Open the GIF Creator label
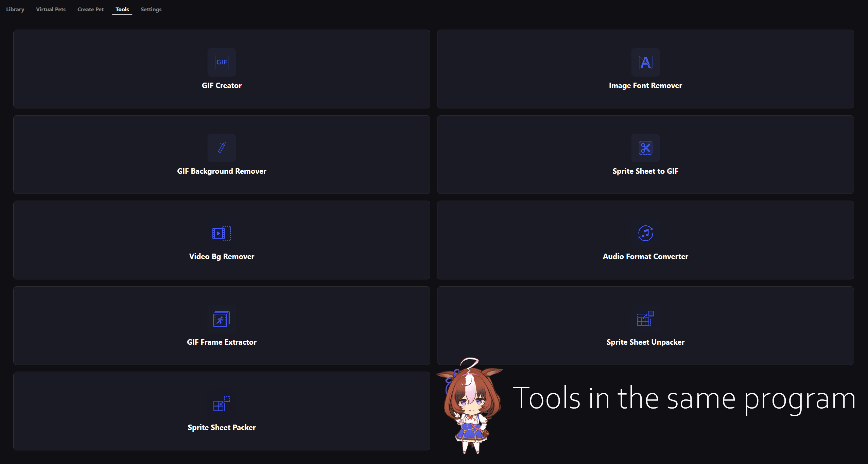This screenshot has width=868, height=464. (x=222, y=86)
